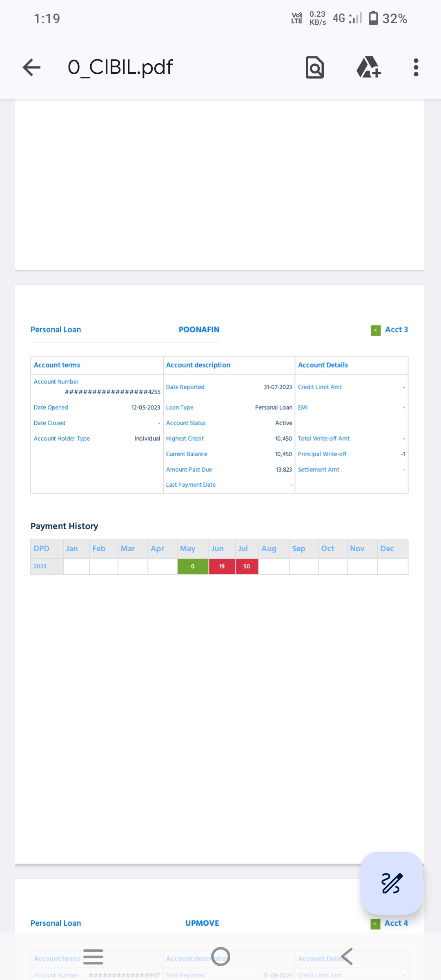Image resolution: width=441 pixels, height=980 pixels.
Task: Open the three-dot overflow menu
Action: coord(416,67)
